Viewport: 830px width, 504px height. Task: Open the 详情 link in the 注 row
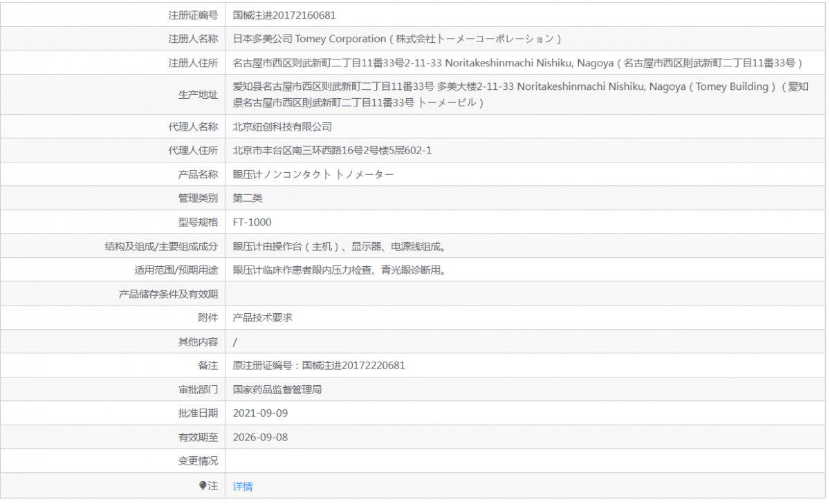click(x=243, y=486)
